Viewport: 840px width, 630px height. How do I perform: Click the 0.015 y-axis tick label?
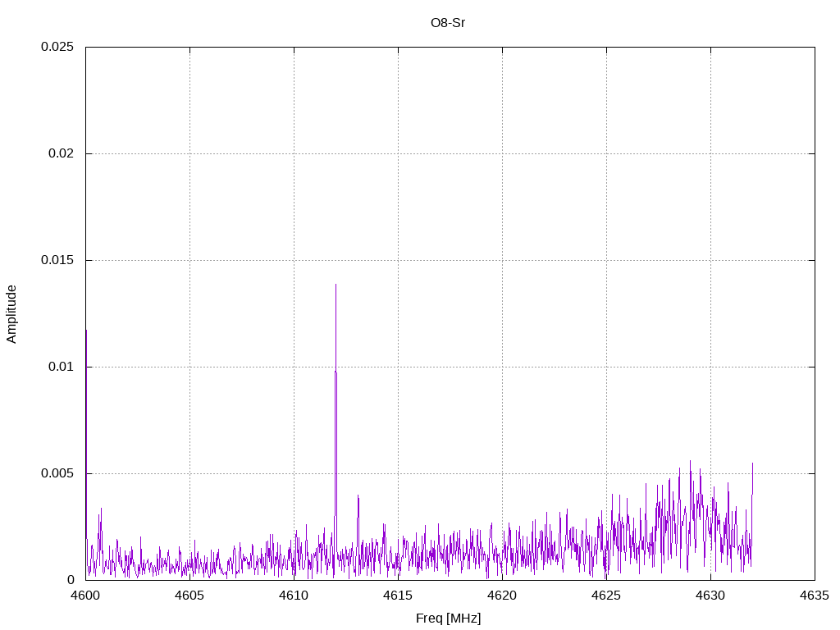[57, 260]
